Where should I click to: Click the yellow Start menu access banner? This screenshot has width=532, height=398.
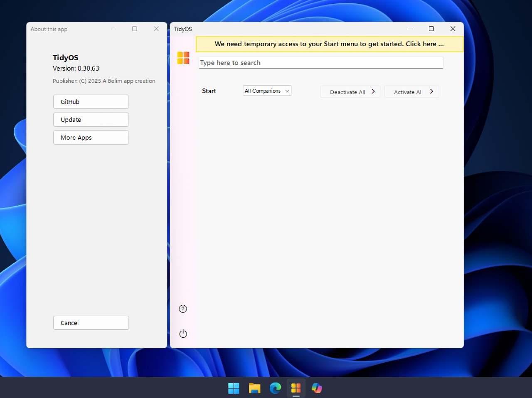tap(329, 44)
